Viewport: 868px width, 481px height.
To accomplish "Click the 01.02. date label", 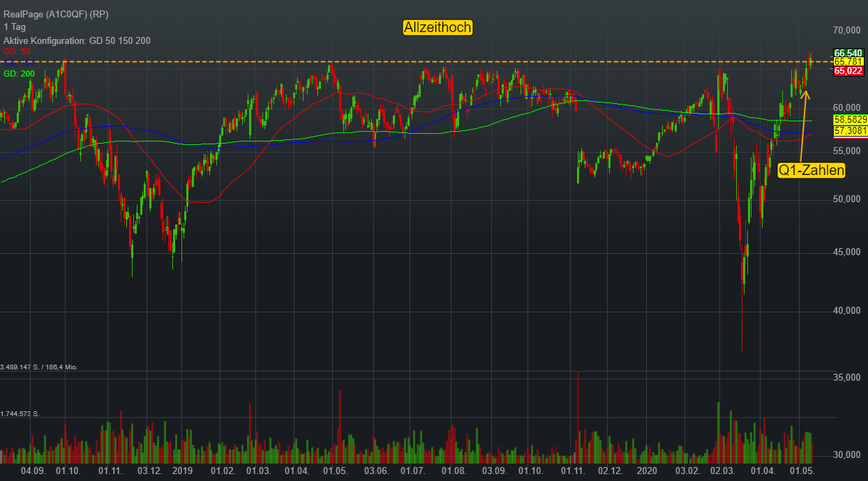I will click(224, 471).
